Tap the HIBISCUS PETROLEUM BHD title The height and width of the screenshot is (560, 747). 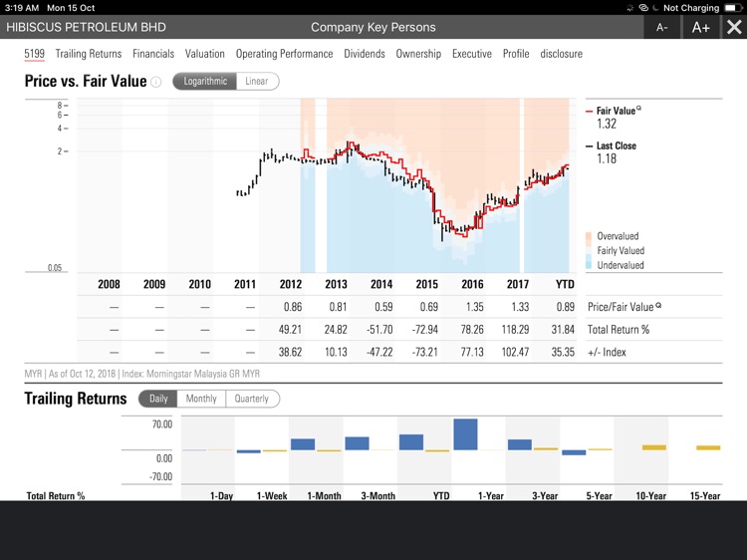[x=86, y=27]
